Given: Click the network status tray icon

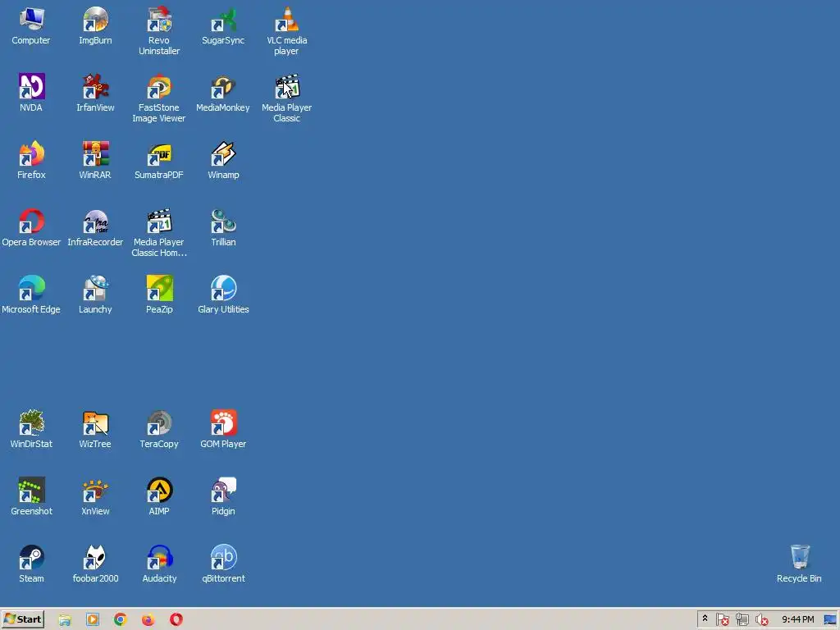Looking at the screenshot, I should 742,620.
